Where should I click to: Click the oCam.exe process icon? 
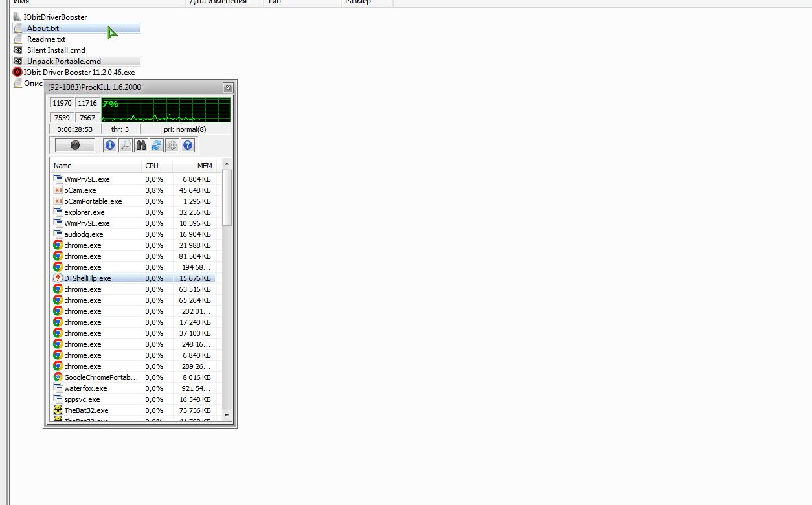tap(58, 190)
